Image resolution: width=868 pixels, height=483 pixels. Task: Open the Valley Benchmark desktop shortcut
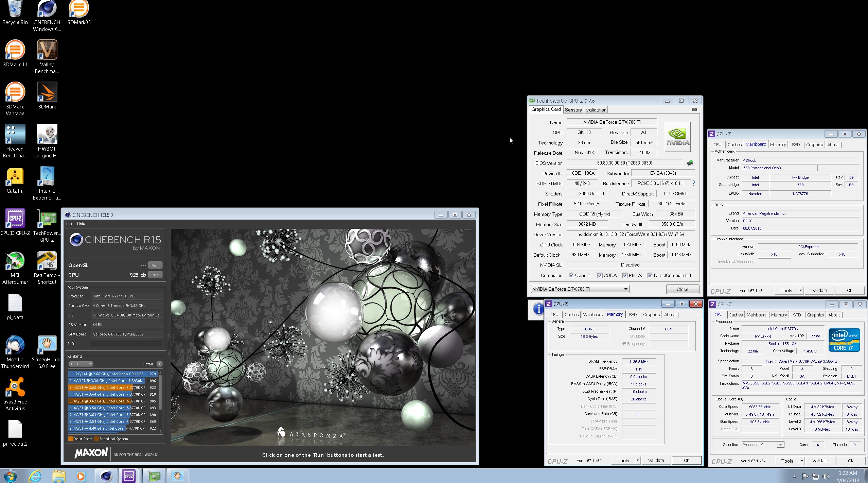47,57
